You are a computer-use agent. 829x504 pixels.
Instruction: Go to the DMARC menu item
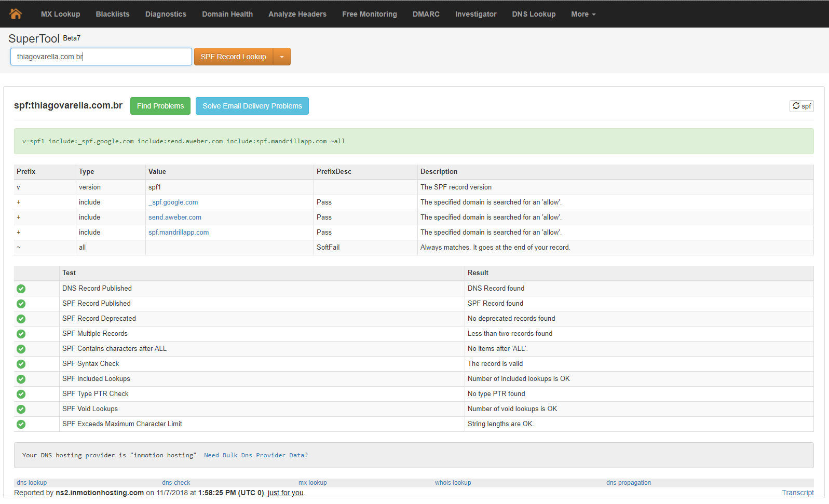[x=426, y=14]
